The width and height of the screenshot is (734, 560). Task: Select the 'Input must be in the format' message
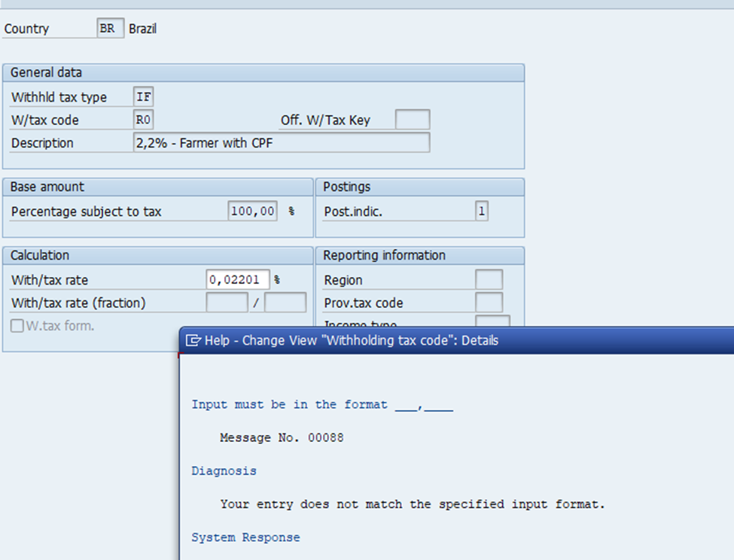pos(322,405)
